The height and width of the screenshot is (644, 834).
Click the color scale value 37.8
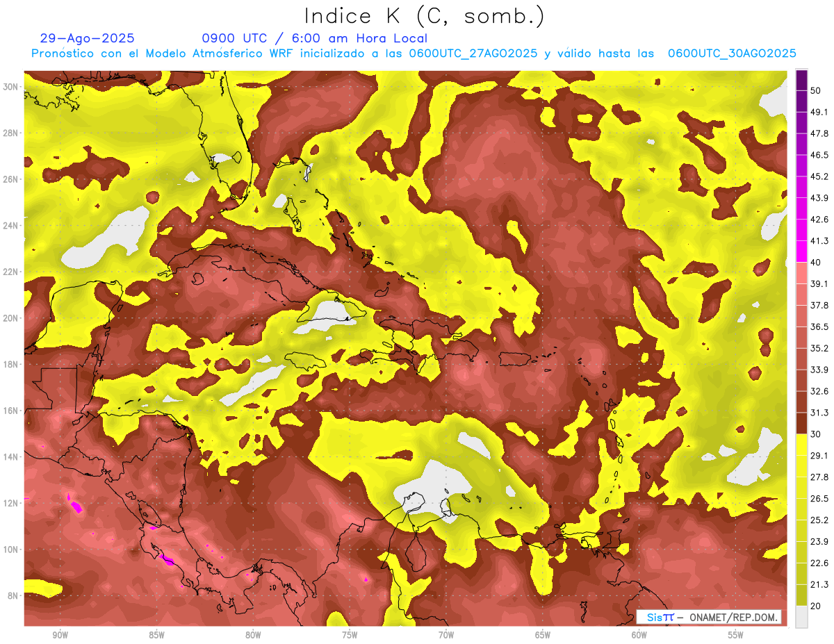(x=819, y=305)
